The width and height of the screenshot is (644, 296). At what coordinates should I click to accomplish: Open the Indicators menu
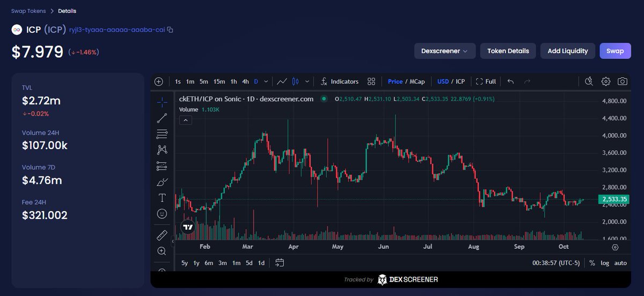click(340, 82)
